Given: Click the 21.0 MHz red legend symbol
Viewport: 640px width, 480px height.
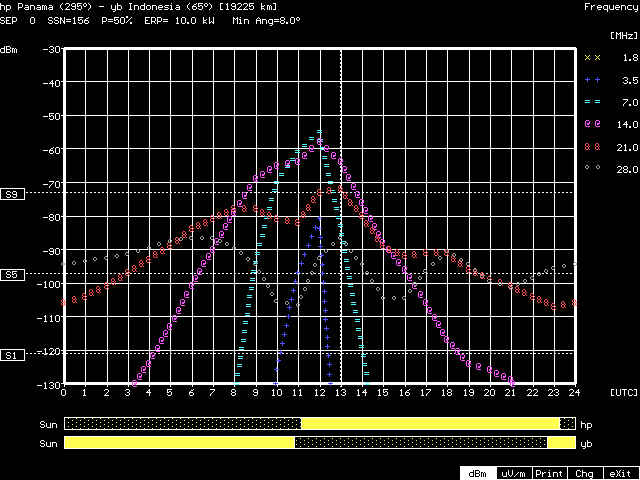Looking at the screenshot, I should coord(592,146).
